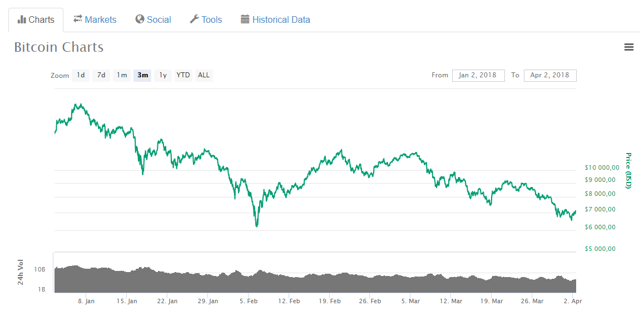The width and height of the screenshot is (644, 311).
Task: Open the chart hamburger menu icon
Action: [629, 47]
